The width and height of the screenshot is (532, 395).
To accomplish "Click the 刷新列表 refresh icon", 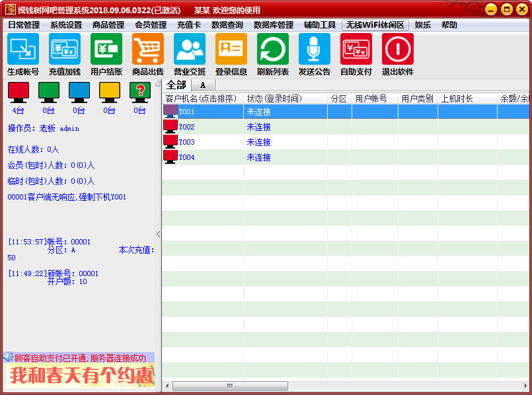I will pos(273,50).
